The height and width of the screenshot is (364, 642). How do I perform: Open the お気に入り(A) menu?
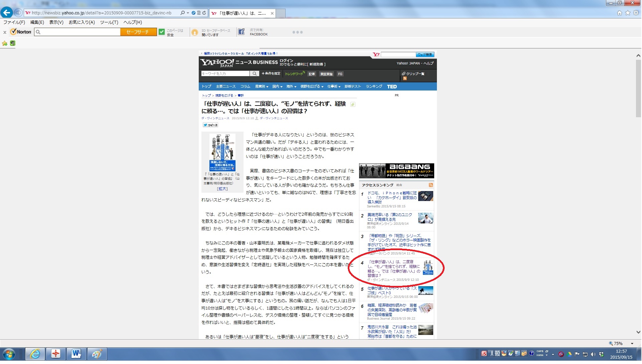click(82, 22)
